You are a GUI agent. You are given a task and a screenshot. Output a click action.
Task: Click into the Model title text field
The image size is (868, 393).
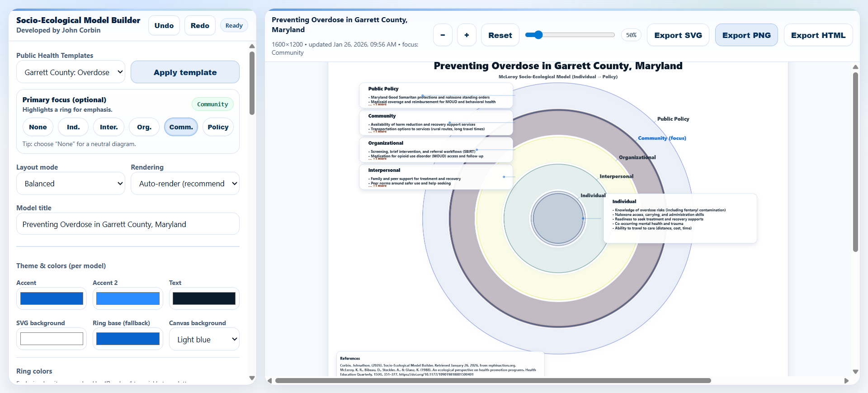[128, 224]
